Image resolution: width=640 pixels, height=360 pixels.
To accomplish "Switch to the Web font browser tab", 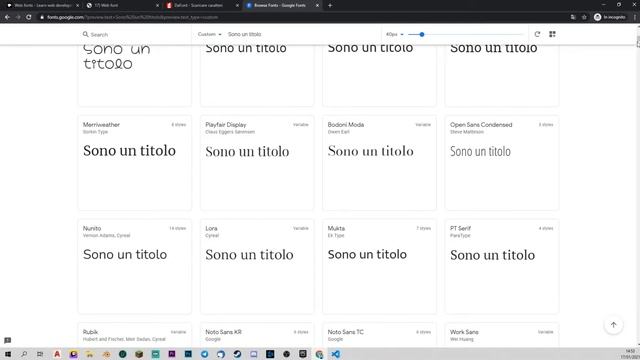I will tap(122, 5).
